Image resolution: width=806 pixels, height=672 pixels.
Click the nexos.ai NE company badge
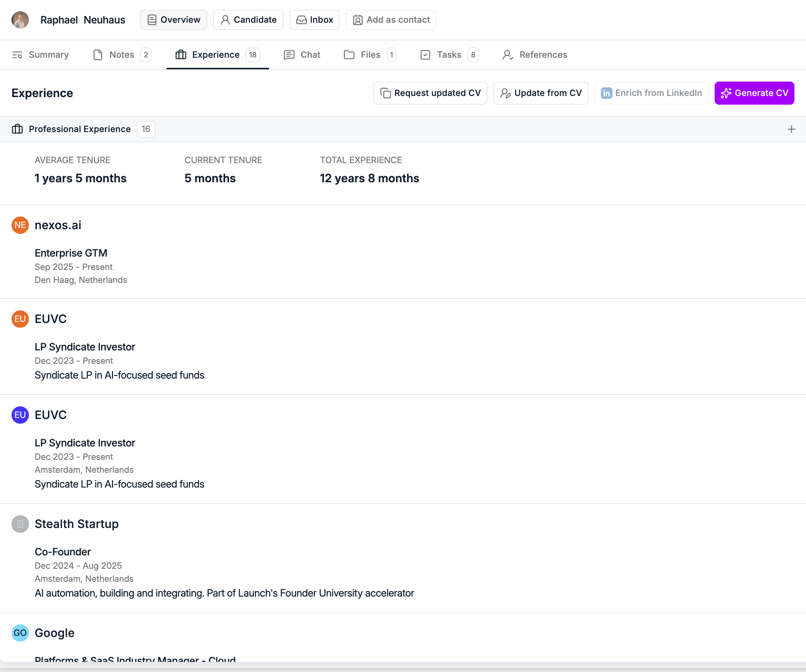tap(20, 225)
